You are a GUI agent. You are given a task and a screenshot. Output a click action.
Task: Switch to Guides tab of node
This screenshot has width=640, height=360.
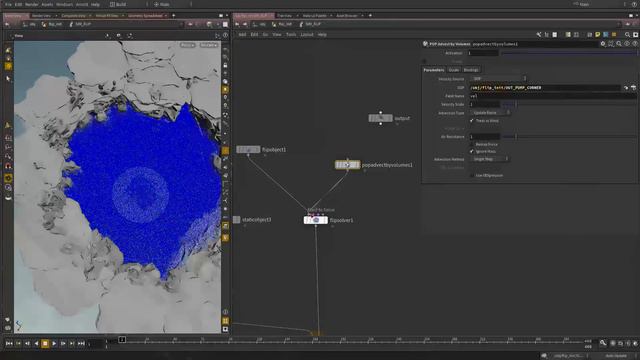tap(454, 70)
